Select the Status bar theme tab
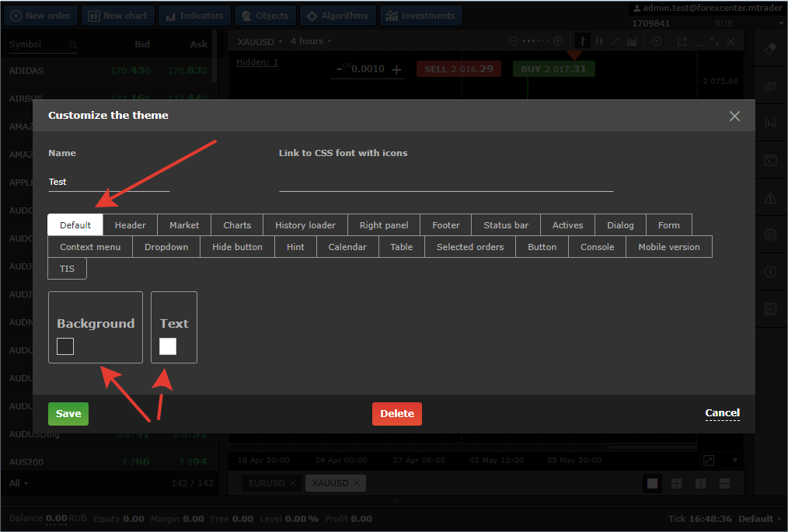 click(506, 225)
